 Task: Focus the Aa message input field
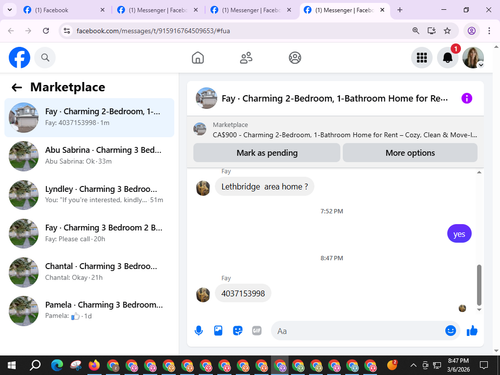pyautogui.click(x=357, y=331)
